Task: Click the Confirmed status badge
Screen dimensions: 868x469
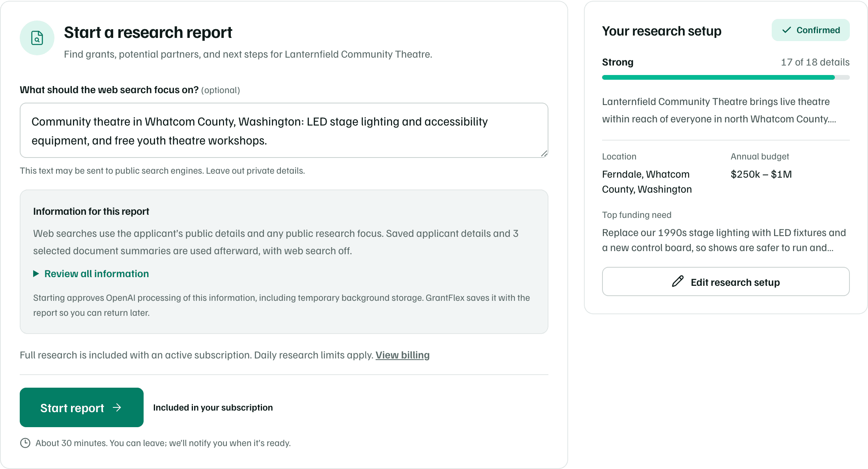Action: [810, 30]
